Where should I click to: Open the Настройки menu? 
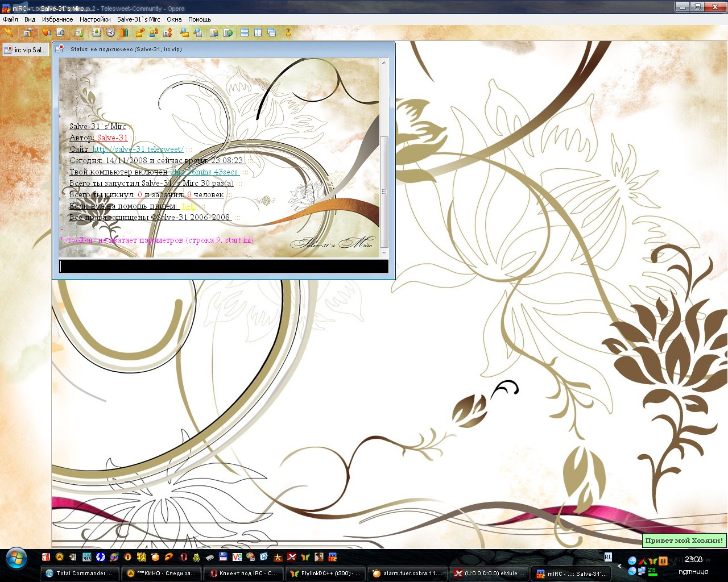[95, 19]
